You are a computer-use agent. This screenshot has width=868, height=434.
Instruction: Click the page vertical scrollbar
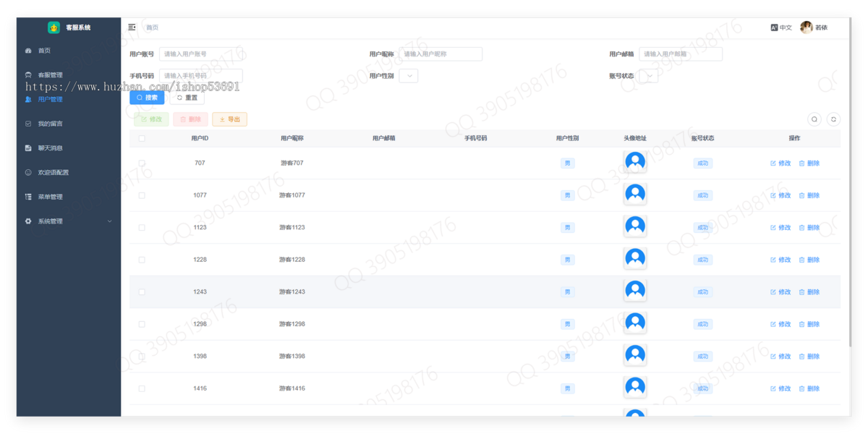(x=849, y=181)
